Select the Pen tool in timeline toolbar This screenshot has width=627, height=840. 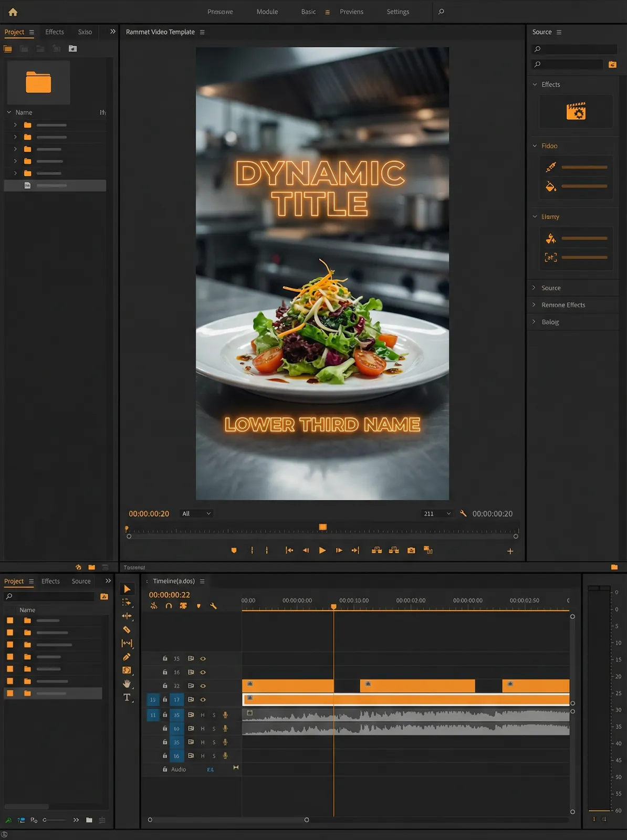pos(127,657)
